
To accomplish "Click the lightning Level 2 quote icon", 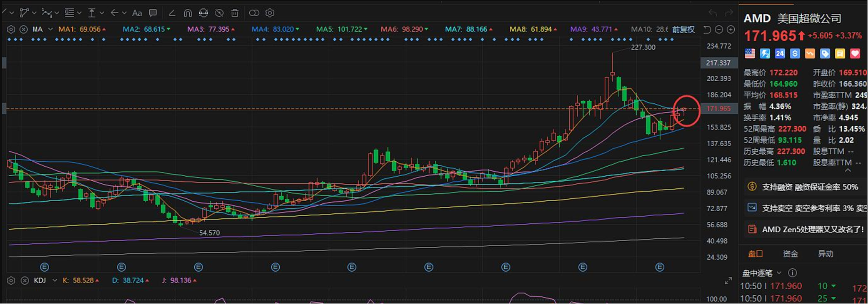I will tap(765, 53).
